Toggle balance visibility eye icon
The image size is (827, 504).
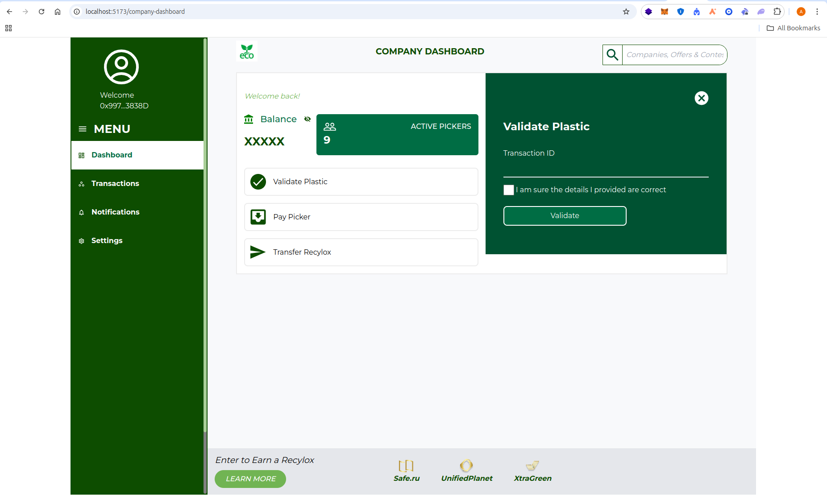tap(308, 119)
